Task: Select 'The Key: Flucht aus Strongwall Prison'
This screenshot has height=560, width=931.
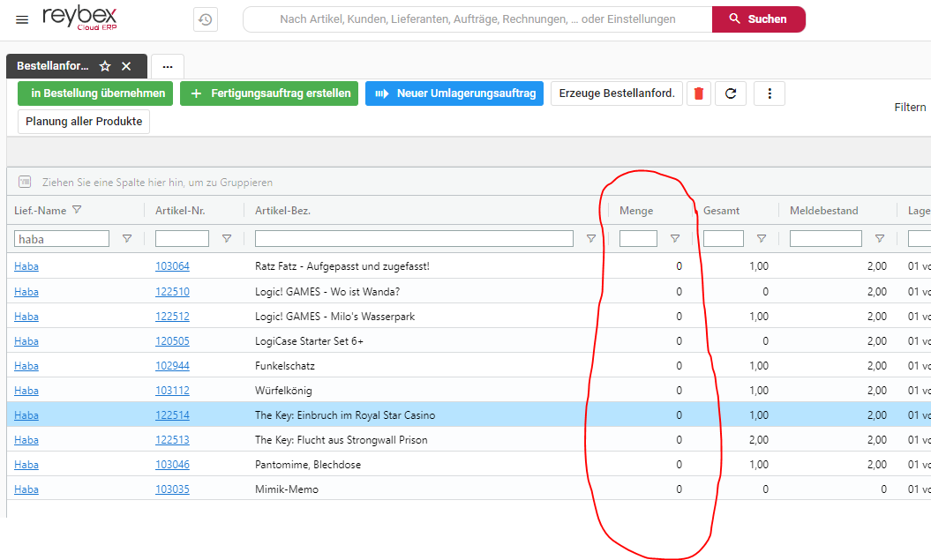Action: click(342, 440)
